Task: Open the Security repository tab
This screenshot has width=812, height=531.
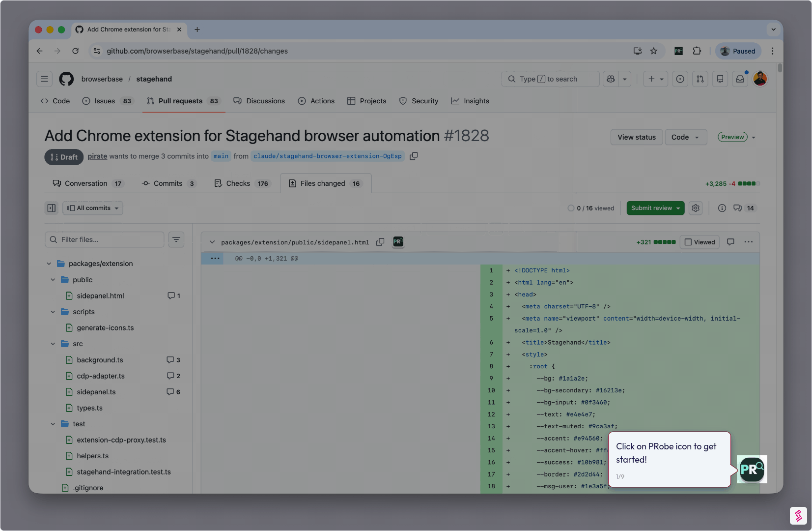Action: click(419, 101)
